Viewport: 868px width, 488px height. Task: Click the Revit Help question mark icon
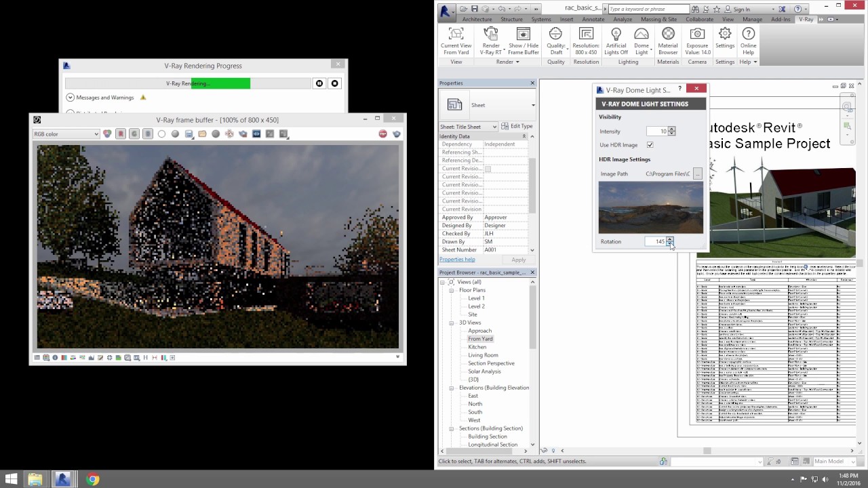click(x=797, y=9)
